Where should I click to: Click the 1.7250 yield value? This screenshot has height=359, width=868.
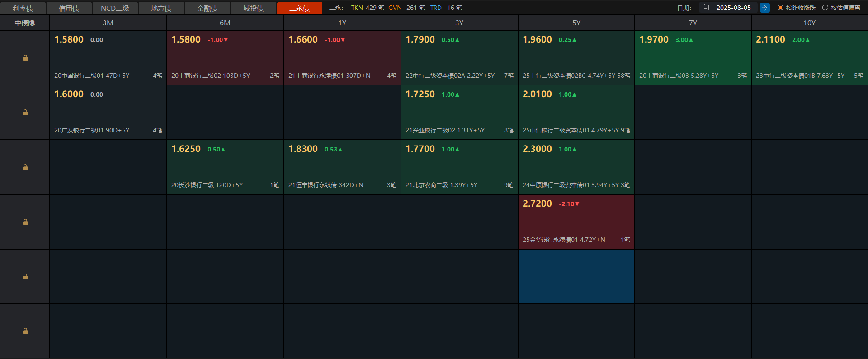[x=420, y=94]
